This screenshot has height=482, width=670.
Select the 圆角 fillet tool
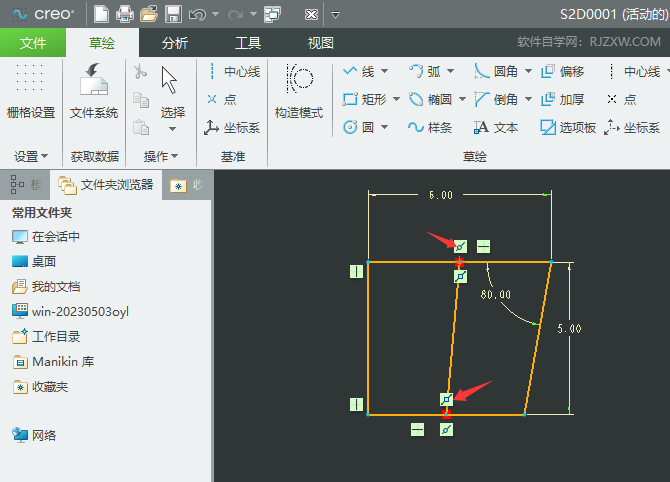497,71
